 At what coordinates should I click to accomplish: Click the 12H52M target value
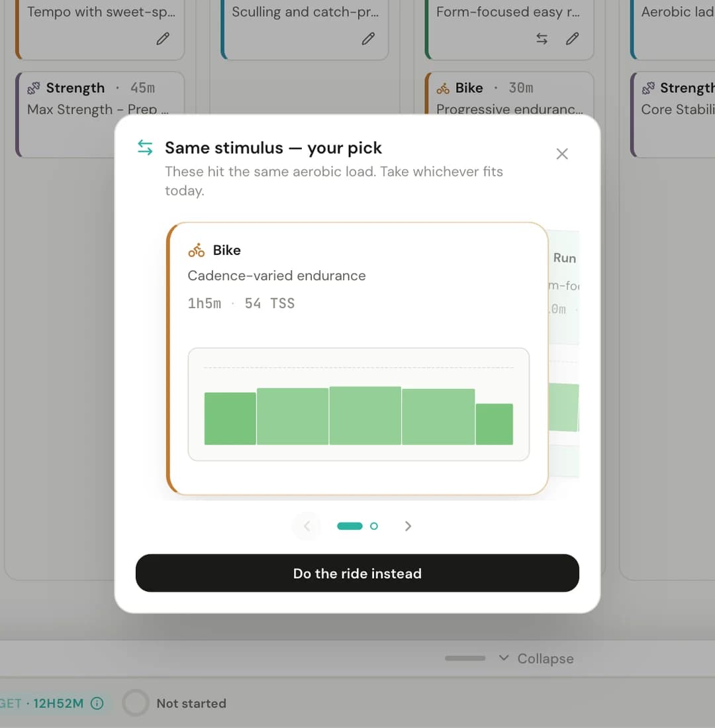click(58, 703)
